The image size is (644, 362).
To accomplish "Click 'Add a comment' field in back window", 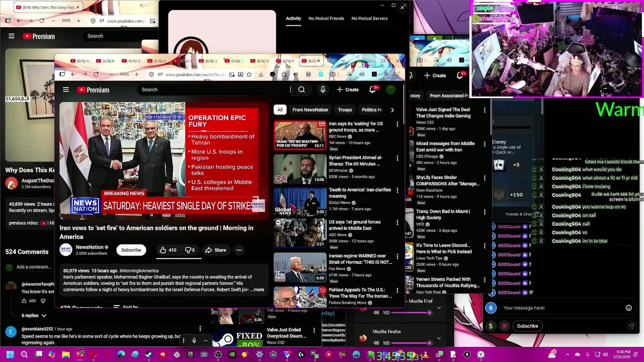I will pos(34,267).
